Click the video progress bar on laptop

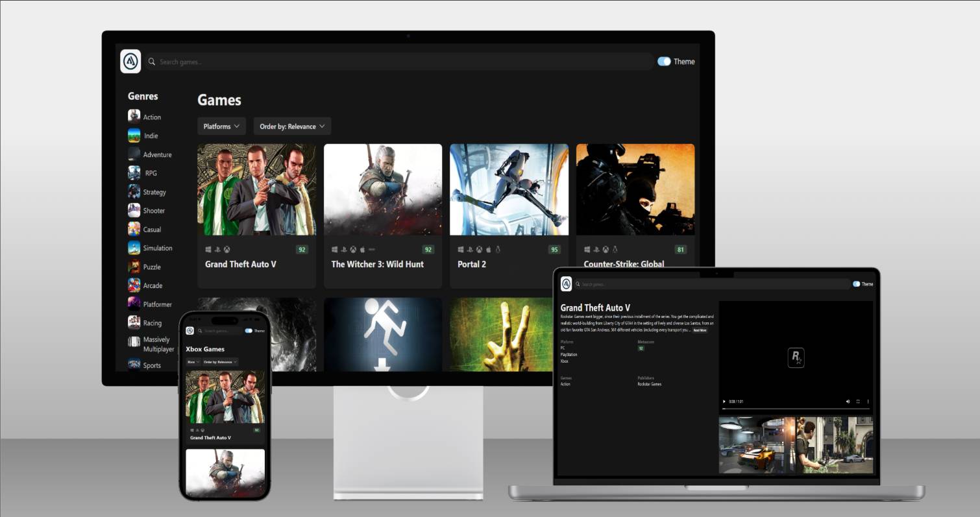tap(796, 409)
